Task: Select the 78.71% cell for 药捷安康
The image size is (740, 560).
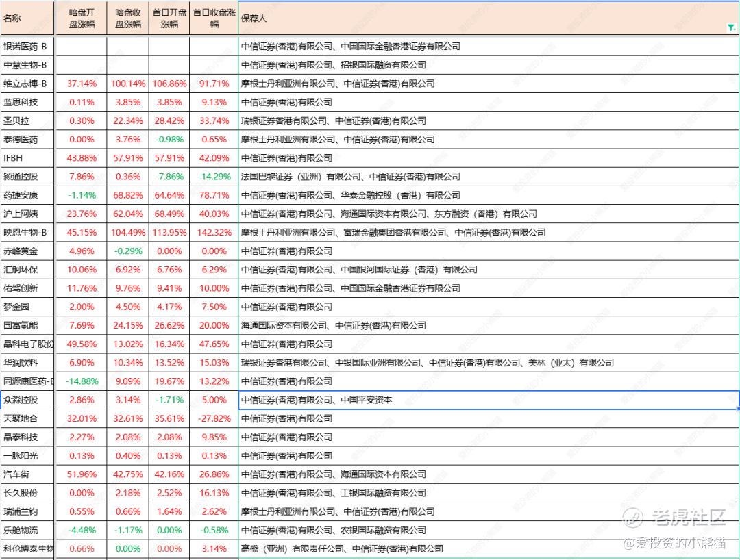Action: tap(214, 195)
